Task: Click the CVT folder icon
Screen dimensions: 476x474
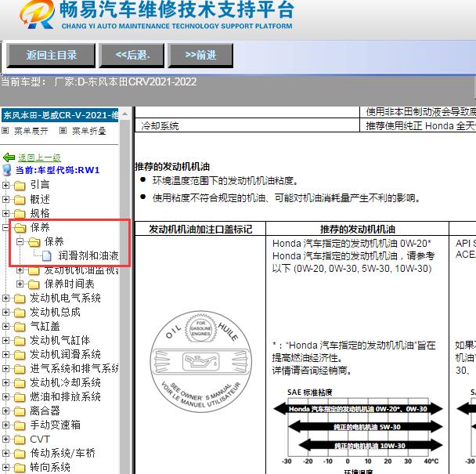Action: pyautogui.click(x=20, y=440)
